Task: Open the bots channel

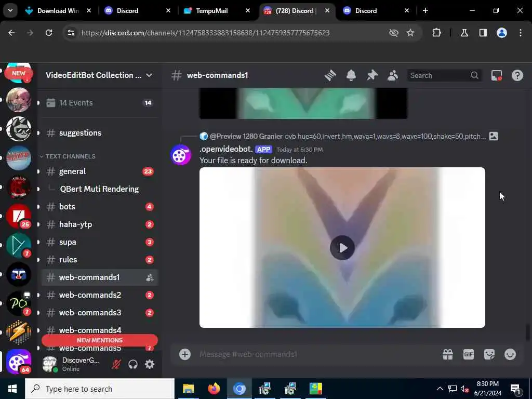Action: (99, 207)
